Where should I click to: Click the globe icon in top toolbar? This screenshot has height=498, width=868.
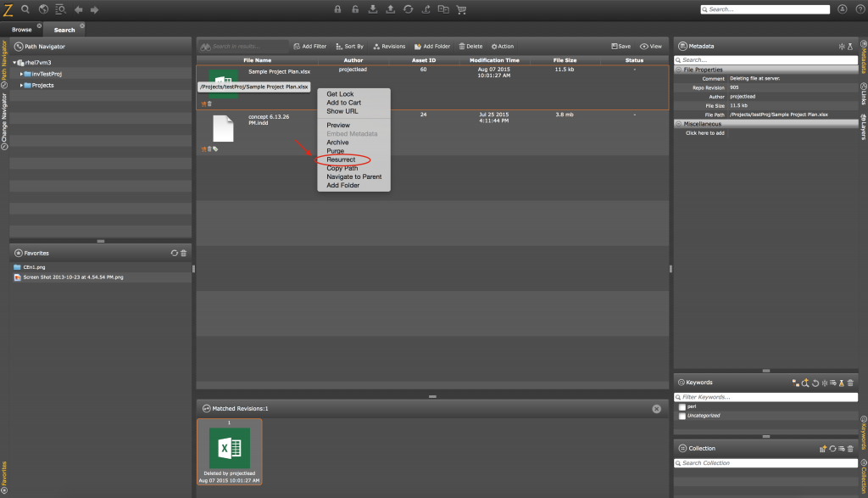pos(43,9)
